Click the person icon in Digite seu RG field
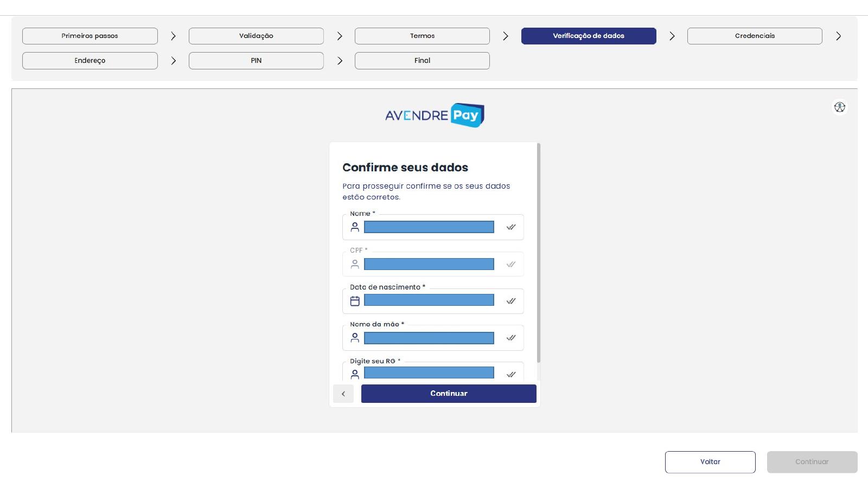 [x=355, y=375]
